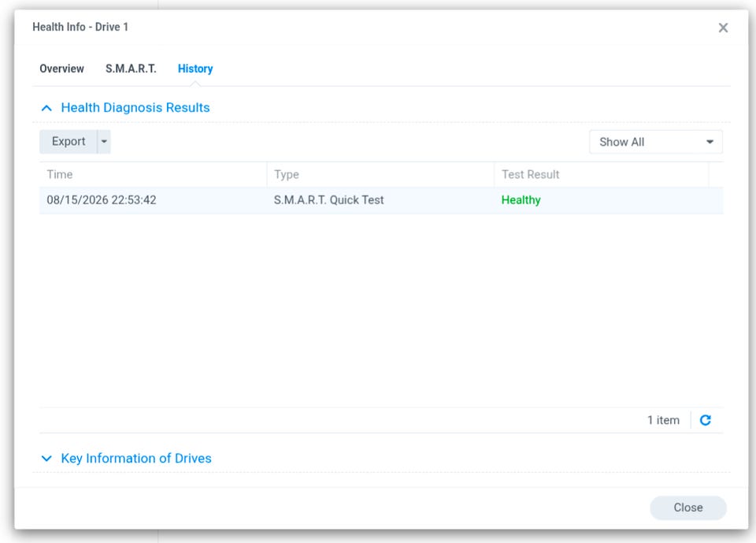Expand Key Information of Drives chevron icon
This screenshot has height=543, width=756.
46,458
